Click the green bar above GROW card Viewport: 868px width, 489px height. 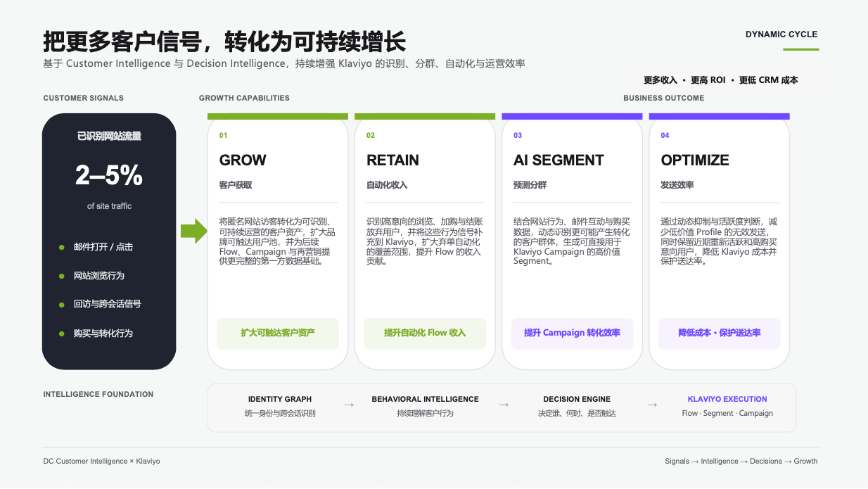click(x=278, y=116)
